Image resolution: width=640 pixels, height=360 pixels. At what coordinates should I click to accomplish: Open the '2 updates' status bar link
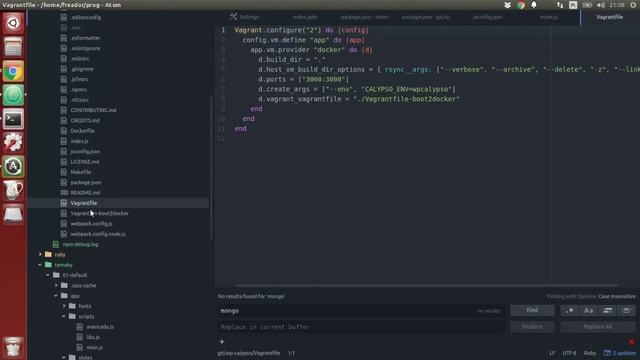[620, 353]
